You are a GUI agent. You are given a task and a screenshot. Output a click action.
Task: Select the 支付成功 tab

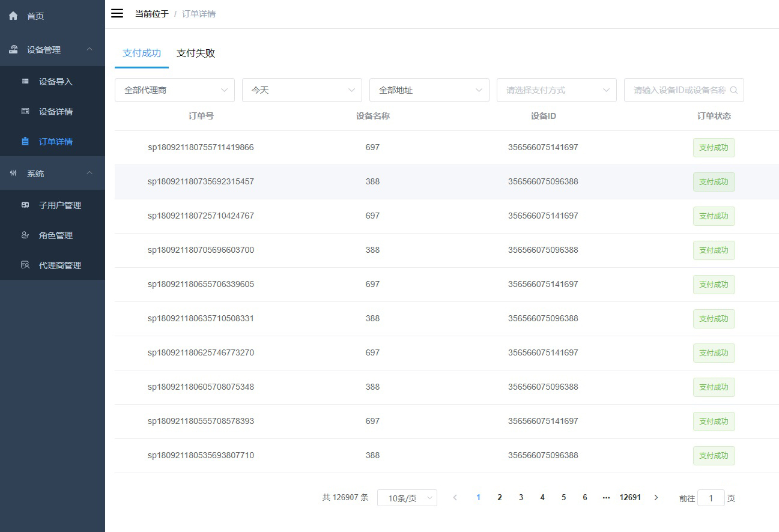(x=142, y=53)
